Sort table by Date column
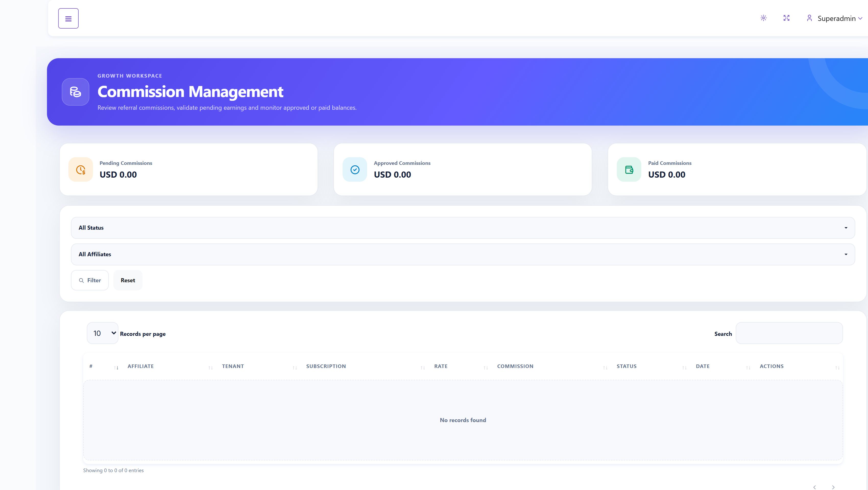 pyautogui.click(x=722, y=366)
